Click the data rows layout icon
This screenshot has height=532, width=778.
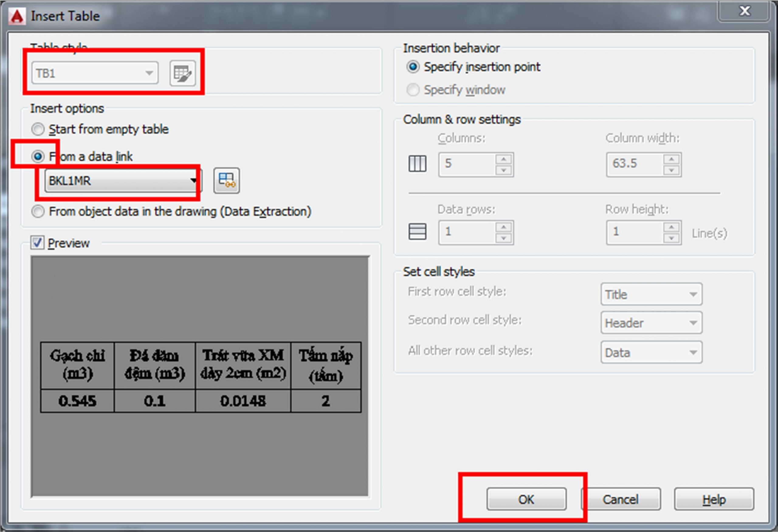coord(417,232)
